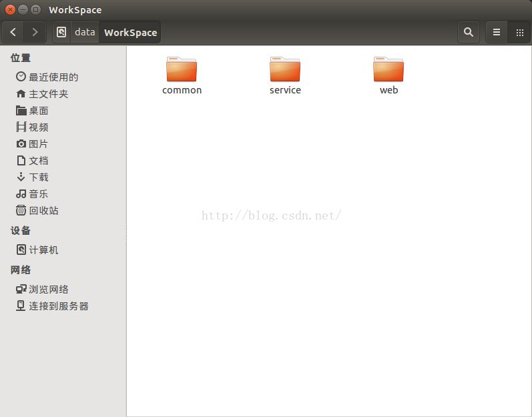
Task: Select the WorkSpace path segment
Action: point(130,32)
